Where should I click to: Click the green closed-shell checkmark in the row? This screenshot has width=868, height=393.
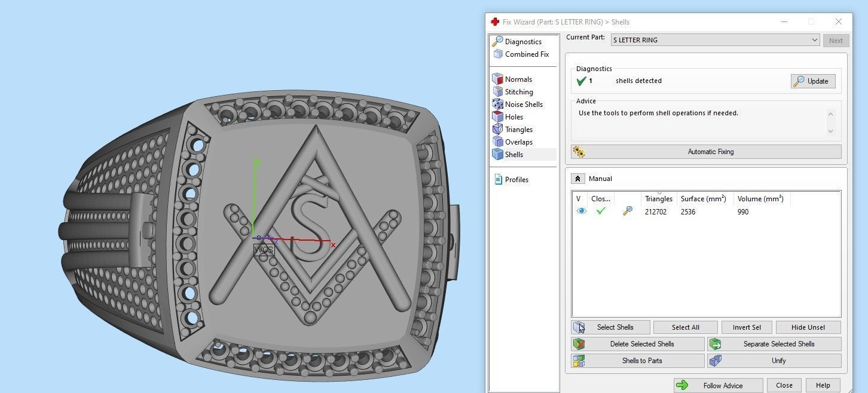click(x=601, y=211)
